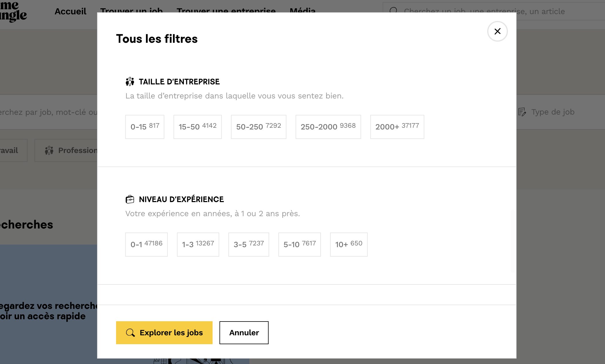Enable the 50-250 company size filter
Viewport: 605px width, 364px height.
coord(259,127)
